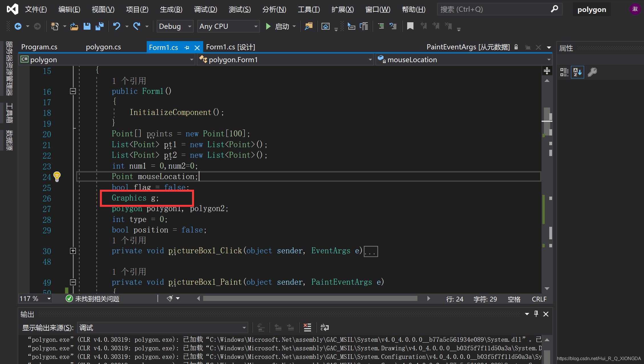Click the horizontal scrollbar right arrow
This screenshot has width=644, height=364.
(429, 298)
